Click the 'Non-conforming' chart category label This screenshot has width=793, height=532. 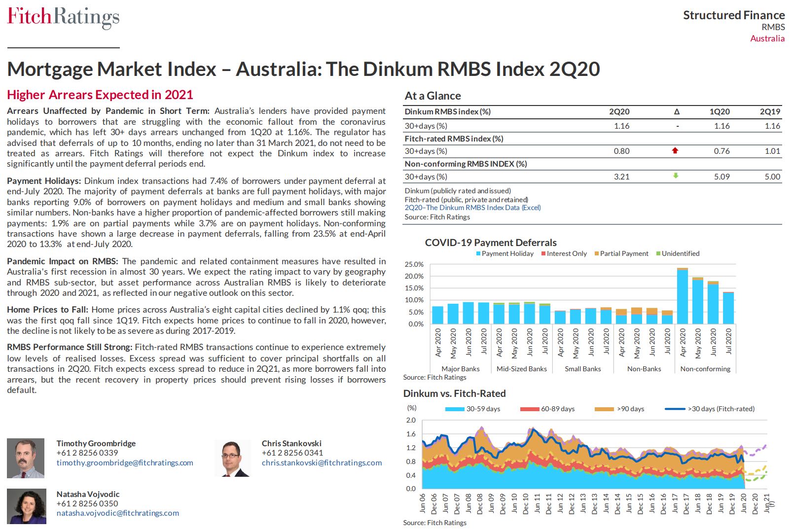click(x=705, y=369)
